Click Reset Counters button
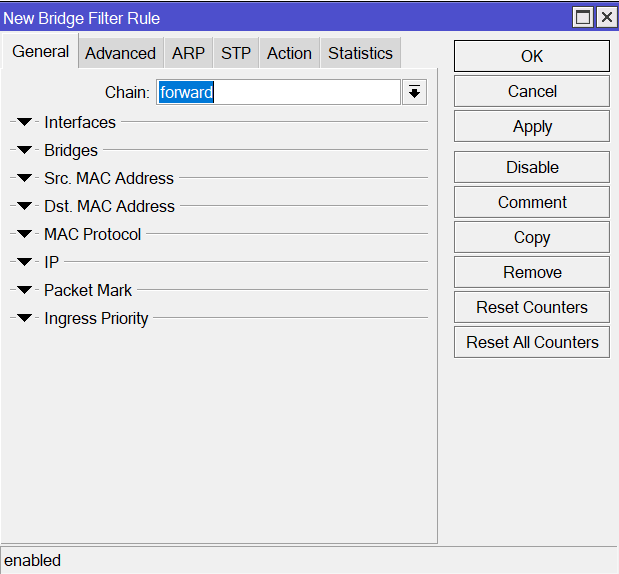The image size is (619, 574). click(x=532, y=307)
